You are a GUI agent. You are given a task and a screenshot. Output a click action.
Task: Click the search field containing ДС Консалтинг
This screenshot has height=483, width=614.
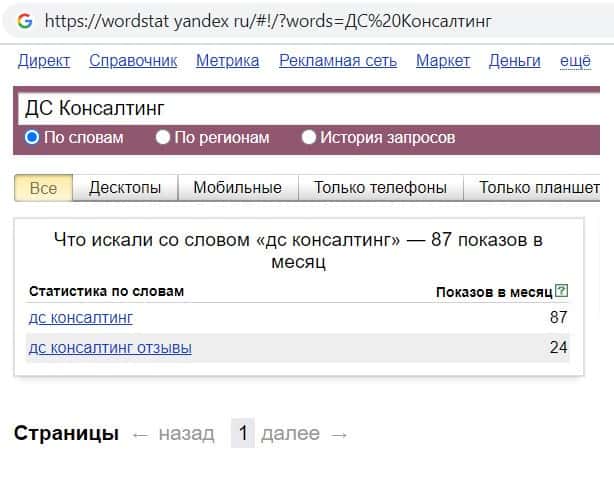[x=309, y=109]
